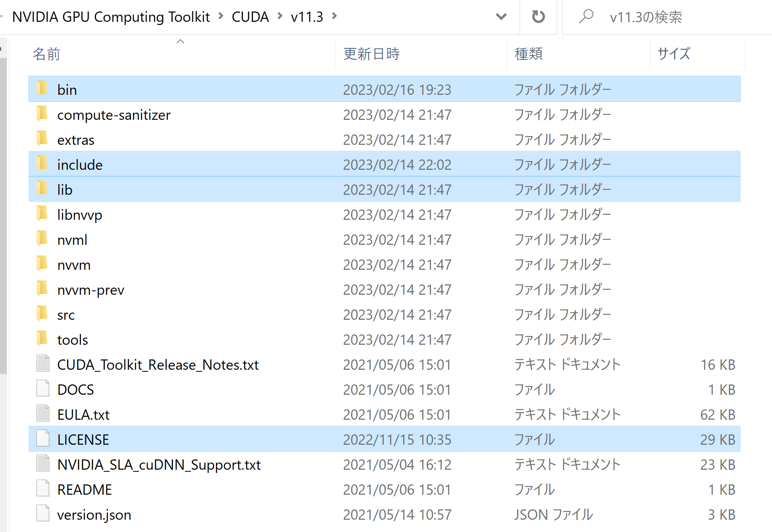Select the libnvvp folder name
This screenshot has height=532, width=772.
click(80, 215)
